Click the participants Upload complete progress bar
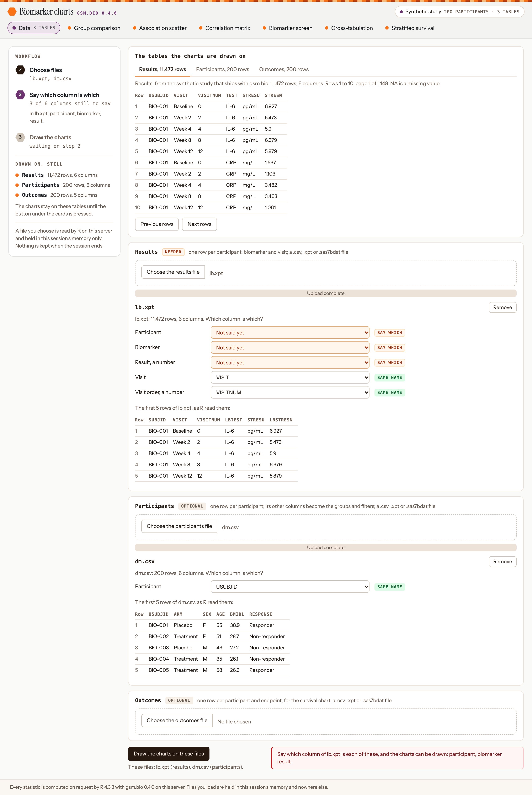Screen dimensions: 532x795 click(326, 547)
